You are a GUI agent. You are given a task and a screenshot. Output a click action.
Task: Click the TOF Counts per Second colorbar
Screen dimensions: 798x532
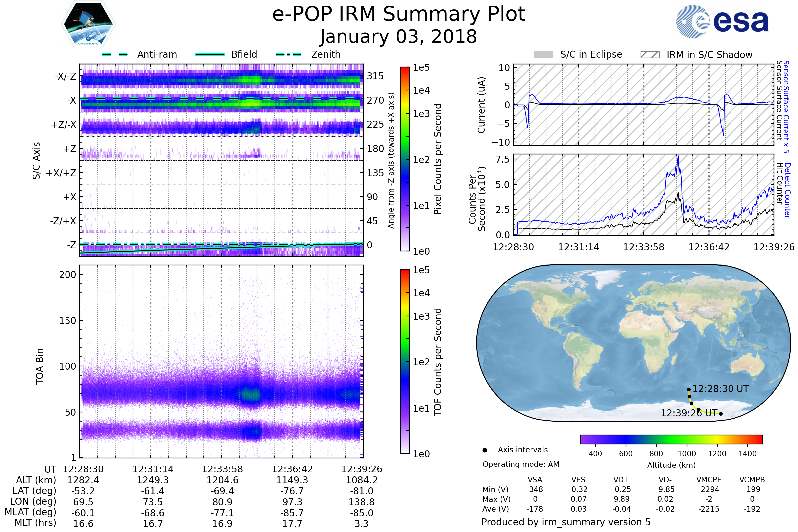(x=405, y=361)
